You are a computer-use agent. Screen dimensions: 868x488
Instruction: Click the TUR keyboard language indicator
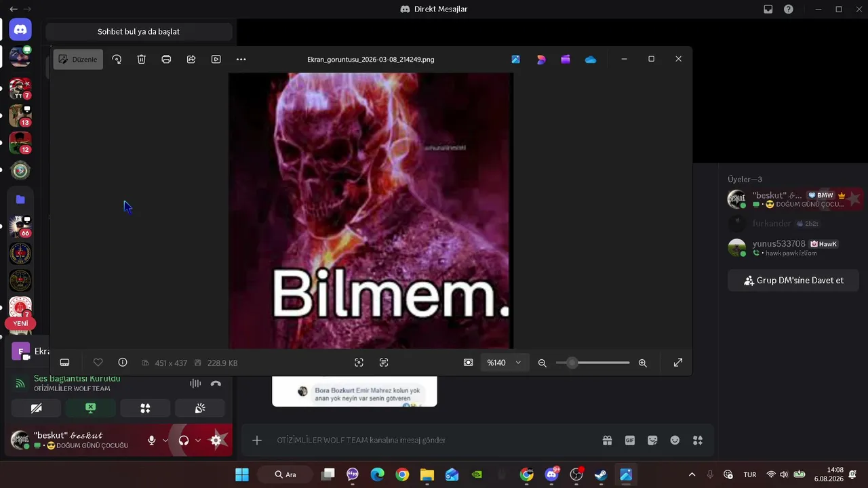coord(750,474)
